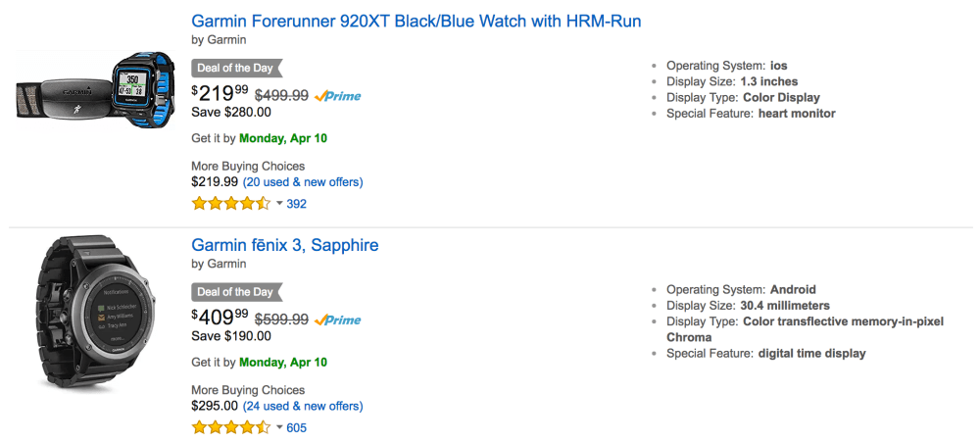View 20 used & new offers

(303, 182)
